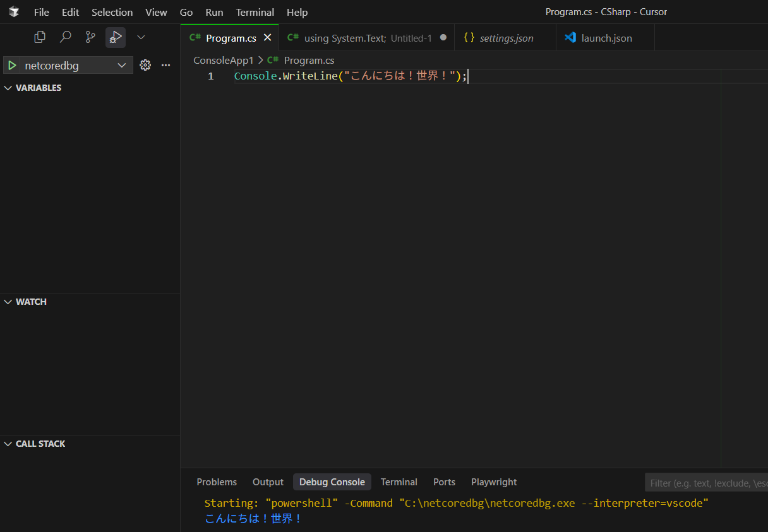Screen dimensions: 768x532
Task: Click Program.cs in the breadcrumb
Action: [309, 61]
